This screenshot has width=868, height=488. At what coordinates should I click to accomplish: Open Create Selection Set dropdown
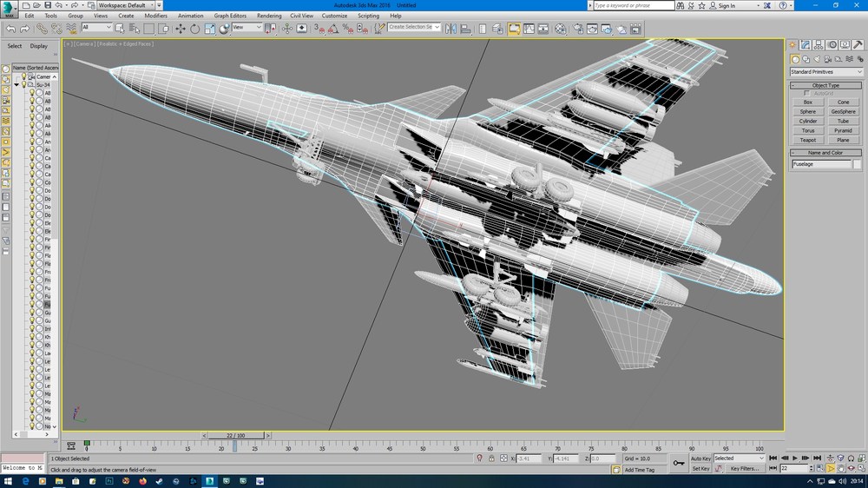[413, 27]
